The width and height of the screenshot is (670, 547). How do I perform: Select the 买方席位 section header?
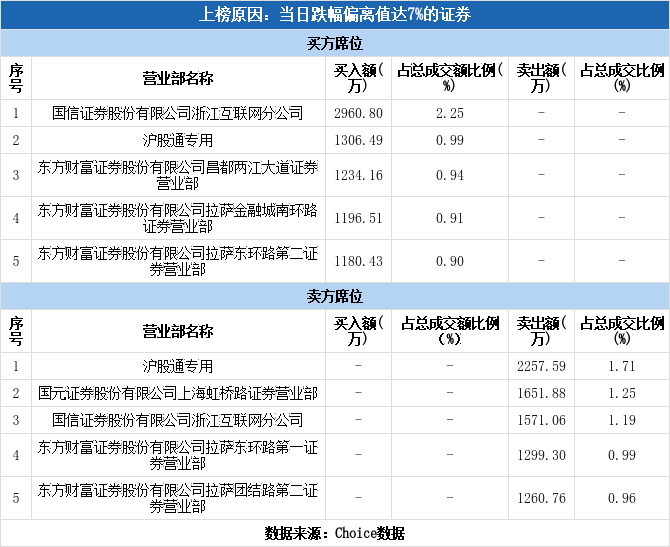pos(335,43)
